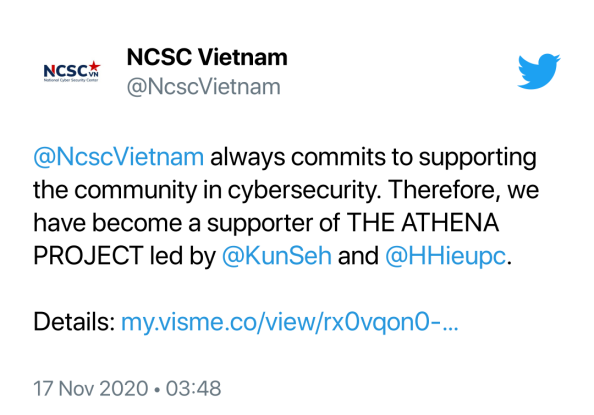The height and width of the screenshot is (415, 594).
Task: Click the blue Twitter bird icon
Action: [x=539, y=71]
